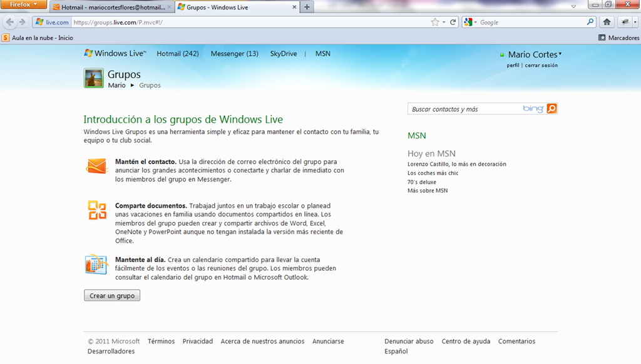Open the Marcadores bookmarks button
Screen dimensions: 641x364
[619, 38]
